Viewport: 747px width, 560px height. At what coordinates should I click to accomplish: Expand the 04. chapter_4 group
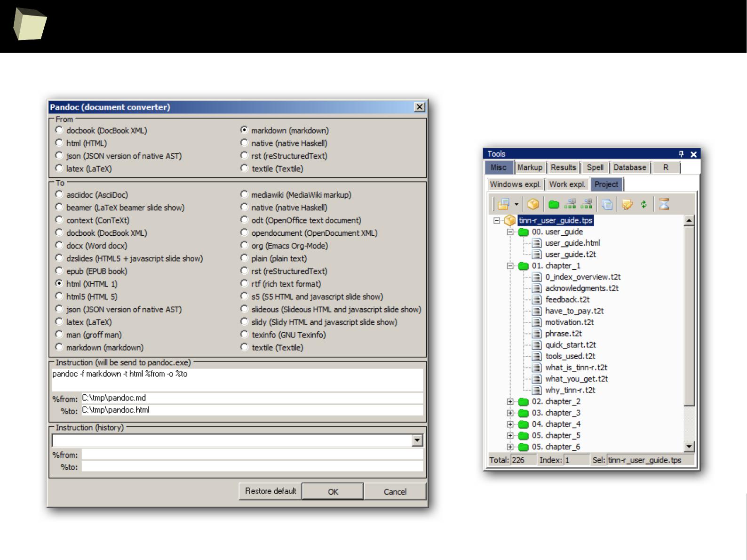[x=510, y=424]
